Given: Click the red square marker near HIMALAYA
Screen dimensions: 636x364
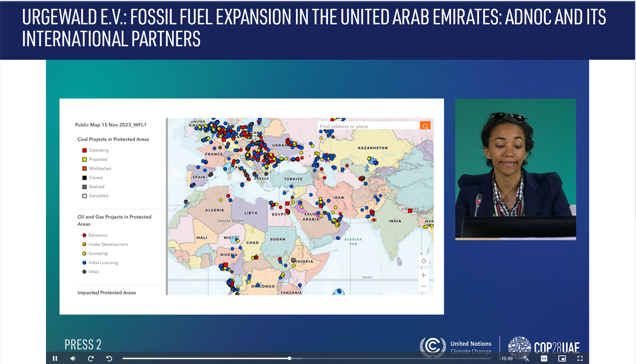Looking at the screenshot, I should point(410,211).
